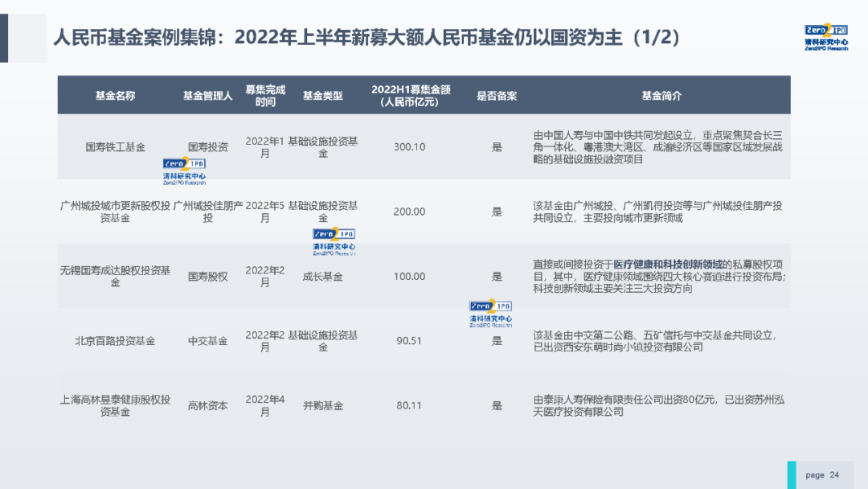This screenshot has width=868, height=489.
Task: Click the 基金类型 column header
Action: tap(322, 96)
